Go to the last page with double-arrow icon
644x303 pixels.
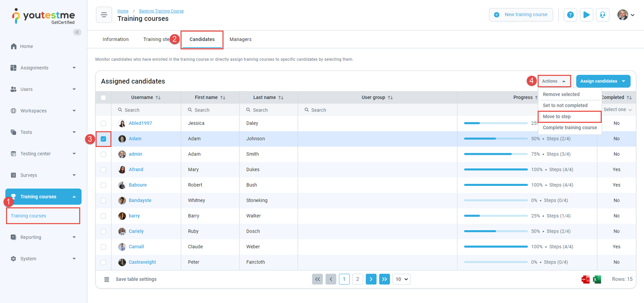(x=384, y=279)
